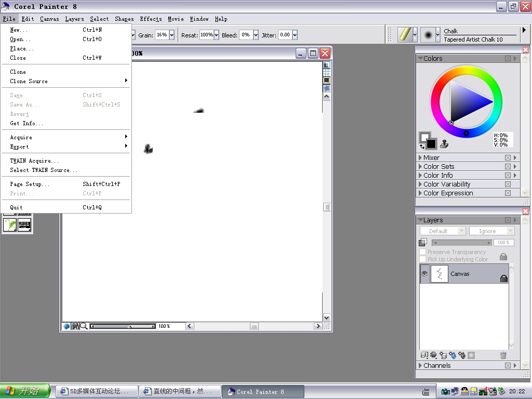Swap main and additional colors
532x399 pixels.
click(422, 147)
